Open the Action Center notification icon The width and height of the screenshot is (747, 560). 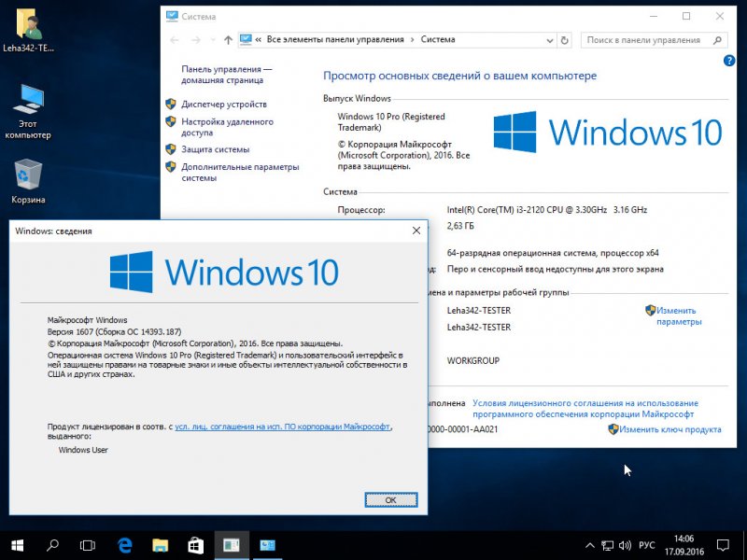pos(723,545)
